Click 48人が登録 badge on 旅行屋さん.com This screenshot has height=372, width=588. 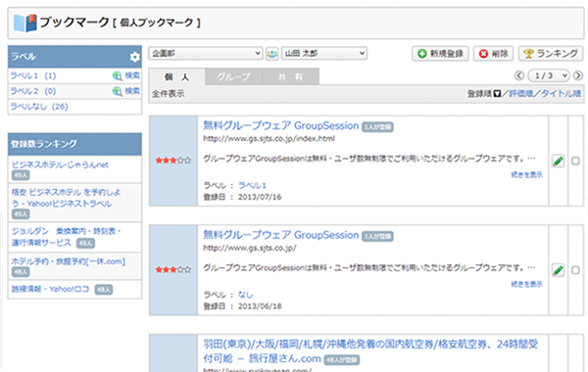pos(342,359)
